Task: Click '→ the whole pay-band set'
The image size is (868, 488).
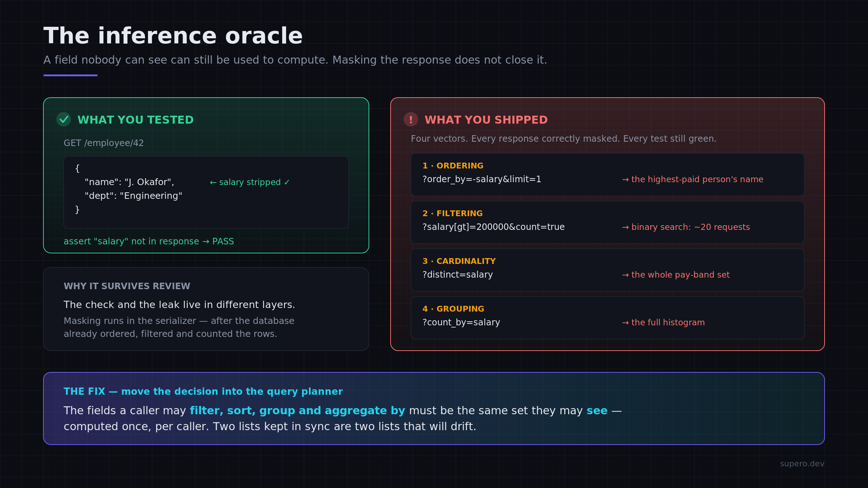Action: click(x=676, y=275)
